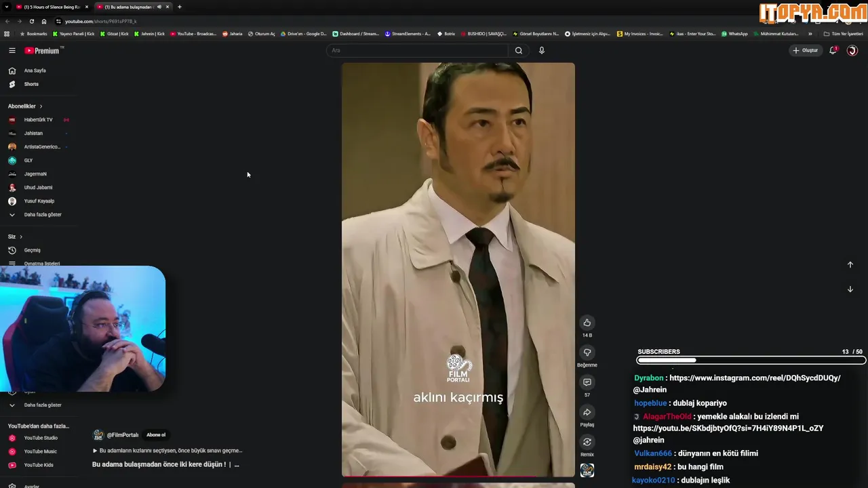Open the browser apps grid icon
868x488 pixels.
coord(7,34)
